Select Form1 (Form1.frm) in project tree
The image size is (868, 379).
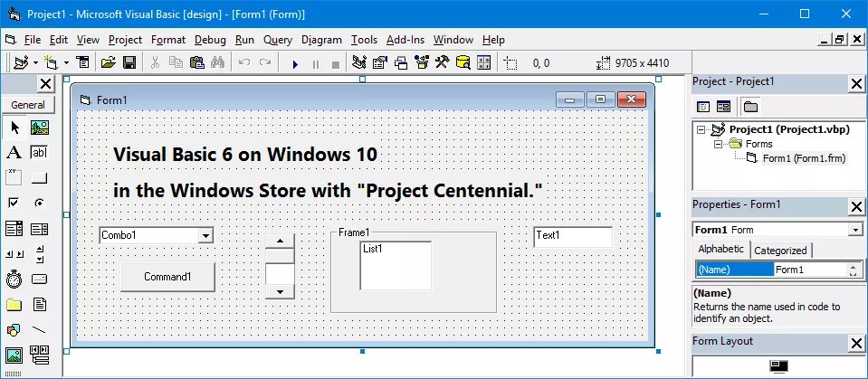804,158
